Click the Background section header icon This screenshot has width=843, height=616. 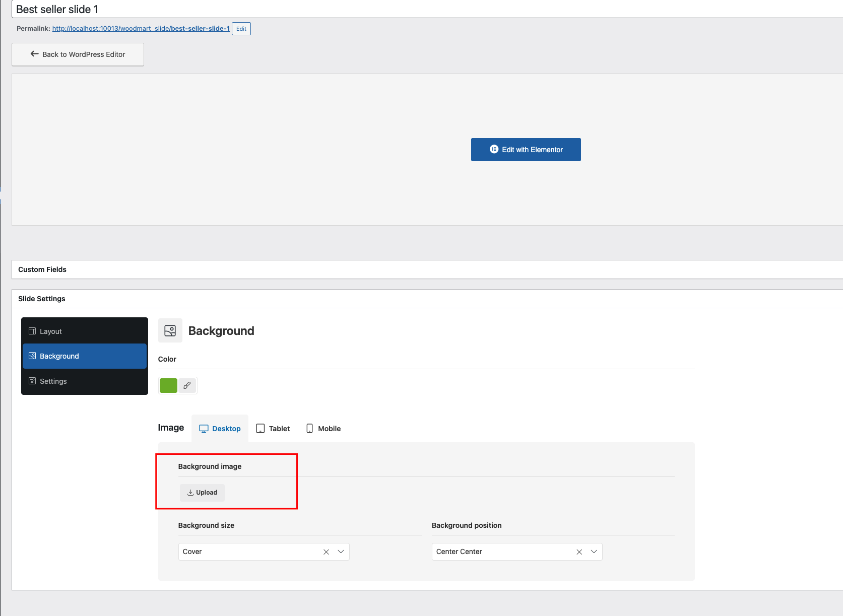point(170,330)
